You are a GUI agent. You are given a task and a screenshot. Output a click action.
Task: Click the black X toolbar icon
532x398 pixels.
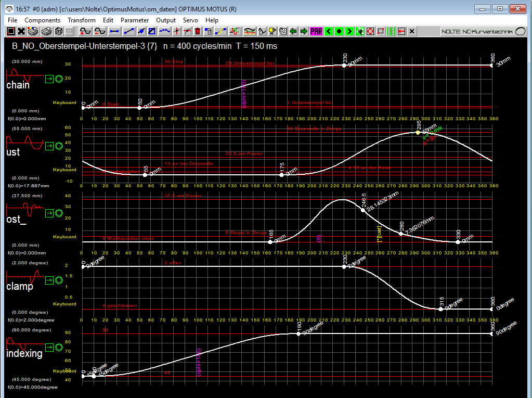(x=412, y=31)
